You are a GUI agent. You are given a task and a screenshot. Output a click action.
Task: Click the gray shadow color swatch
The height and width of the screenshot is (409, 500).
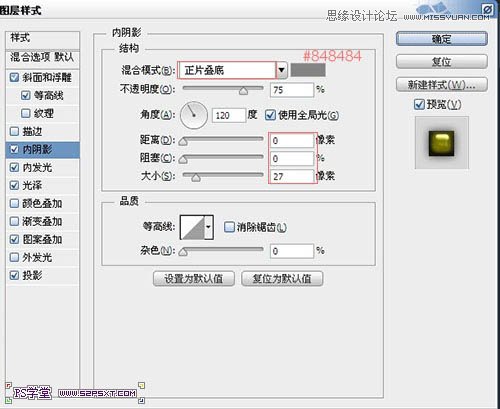tap(308, 70)
